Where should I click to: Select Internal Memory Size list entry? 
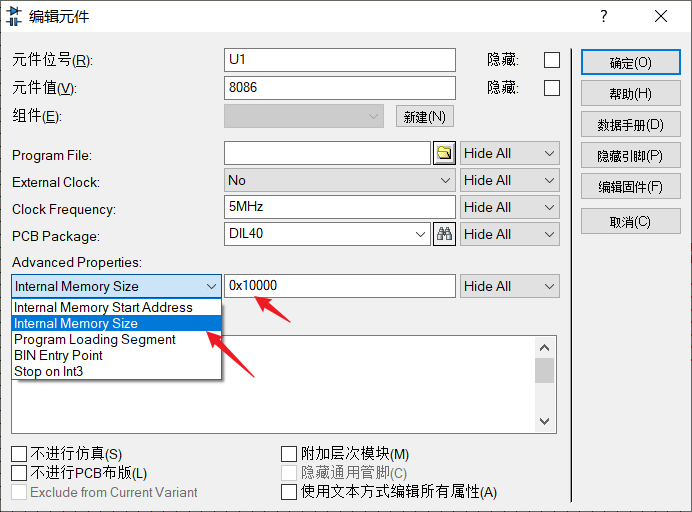[117, 323]
